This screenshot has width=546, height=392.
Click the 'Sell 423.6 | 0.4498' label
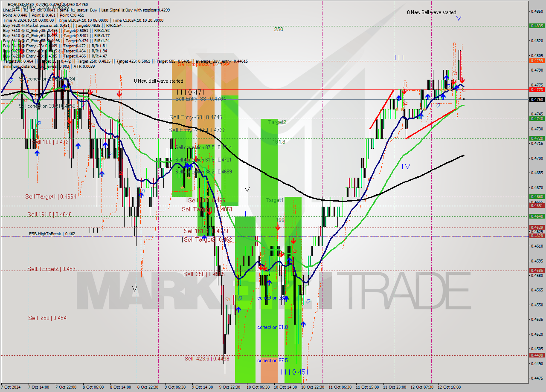click(207, 358)
